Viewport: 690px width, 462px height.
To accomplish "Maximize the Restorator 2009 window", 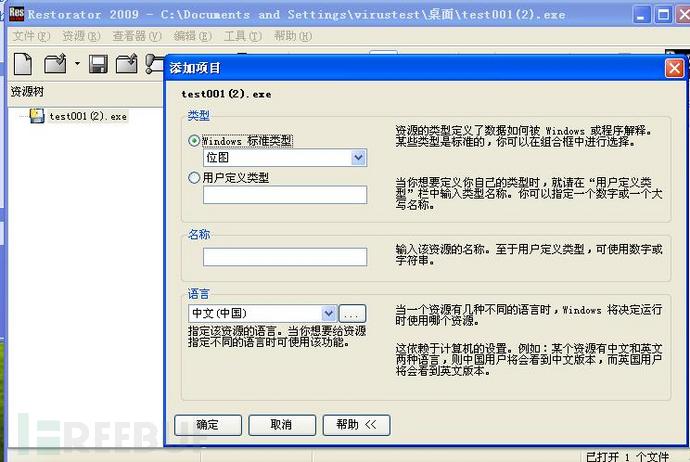I will coord(663,15).
